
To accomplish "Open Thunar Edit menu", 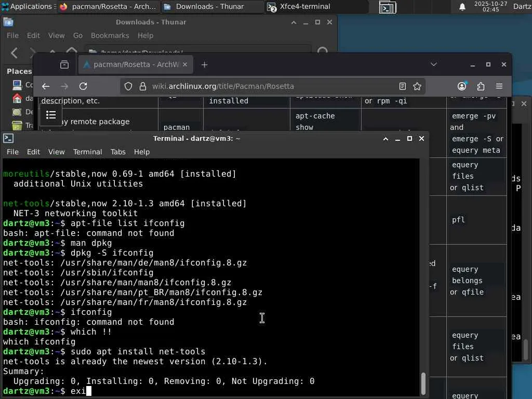I will tap(33, 35).
